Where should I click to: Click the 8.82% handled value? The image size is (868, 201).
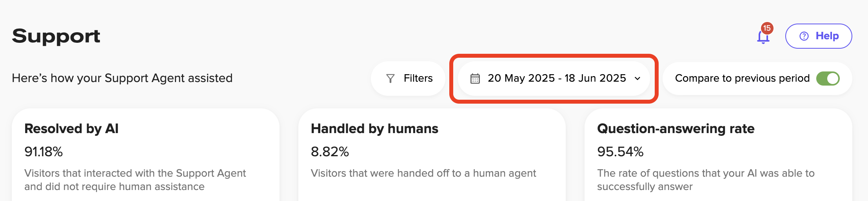pyautogui.click(x=330, y=152)
